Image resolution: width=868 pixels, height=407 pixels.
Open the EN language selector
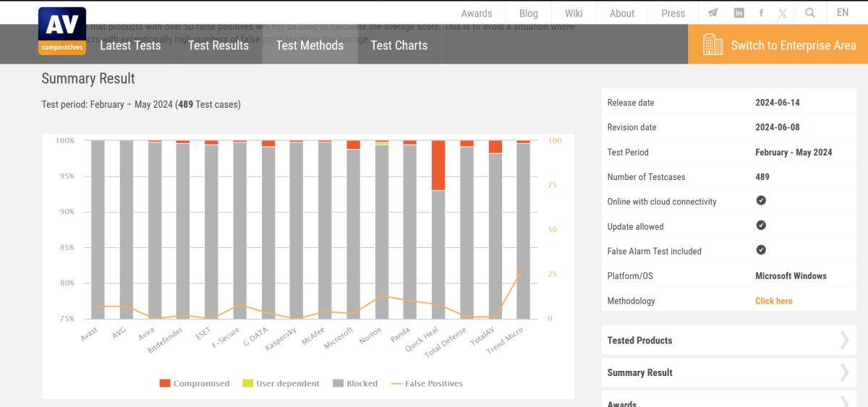[x=843, y=13]
